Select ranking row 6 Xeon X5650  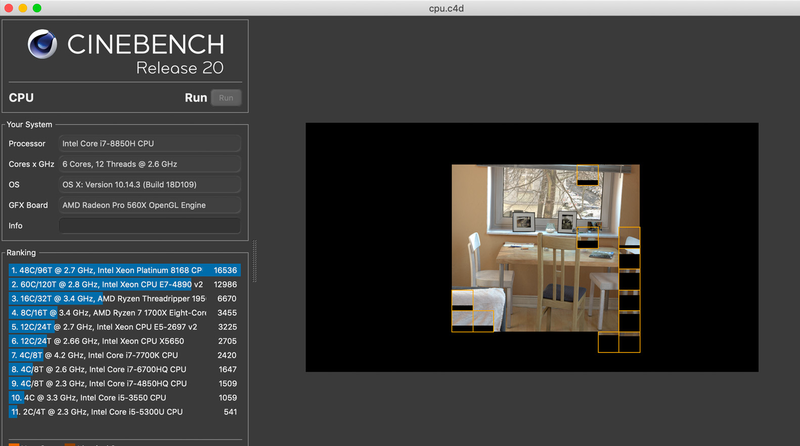124,341
